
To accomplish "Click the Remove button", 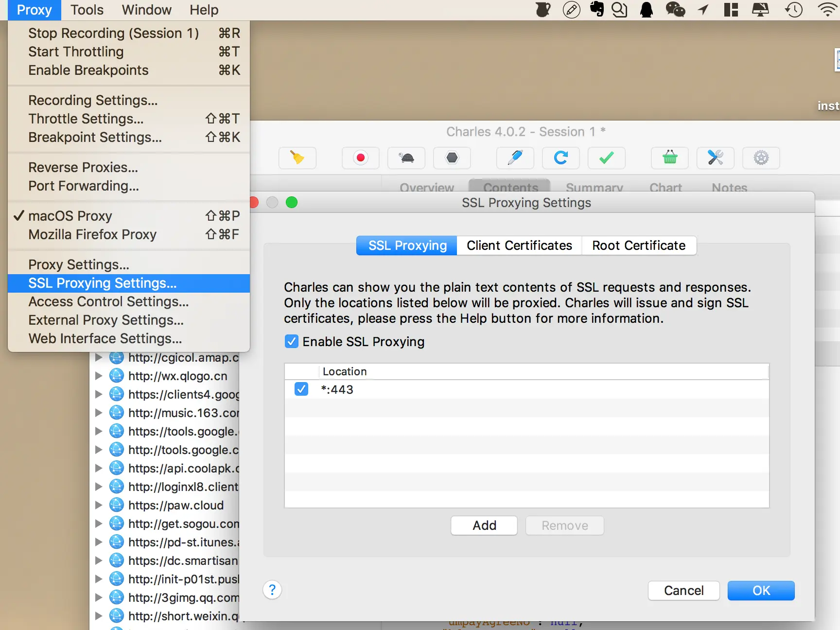I will (565, 525).
